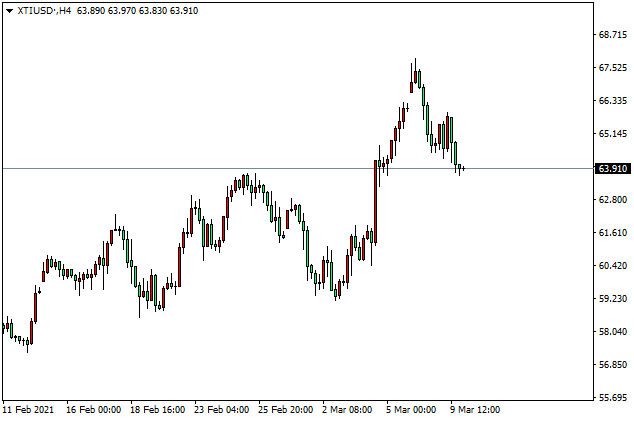Click the 2 Mar 08:00 time label
This screenshot has height=421, width=634.
click(347, 410)
